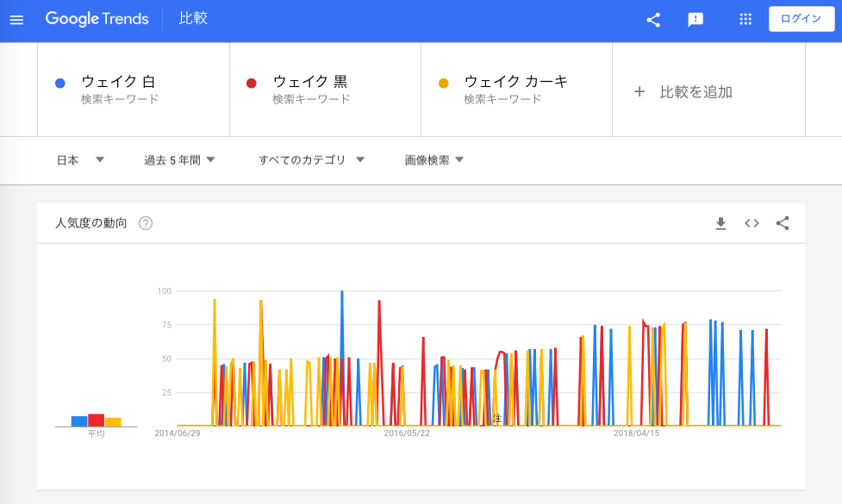This screenshot has height=504, width=842.
Task: Expand the 日本 region dropdown
Action: coord(80,159)
